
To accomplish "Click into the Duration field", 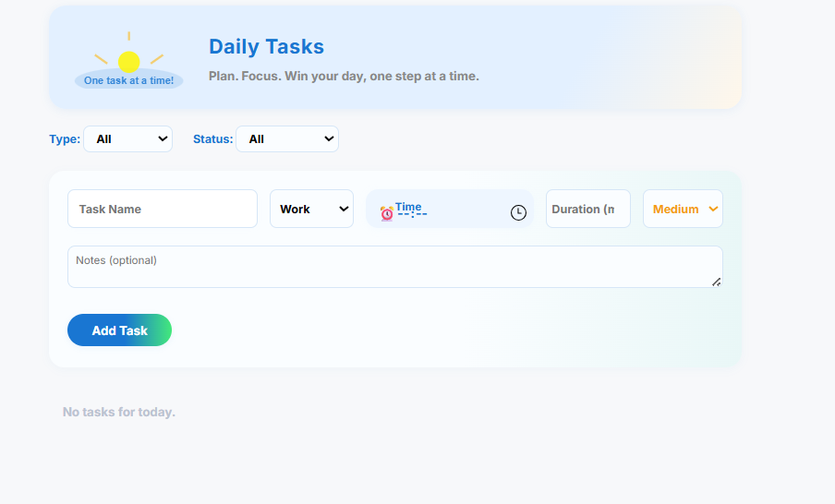I will tap(587, 210).
